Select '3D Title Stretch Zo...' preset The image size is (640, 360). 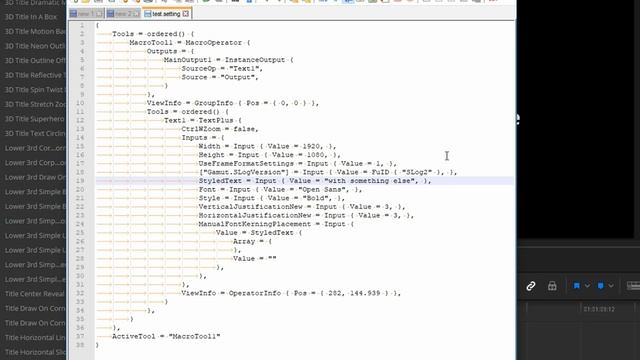pyautogui.click(x=35, y=104)
